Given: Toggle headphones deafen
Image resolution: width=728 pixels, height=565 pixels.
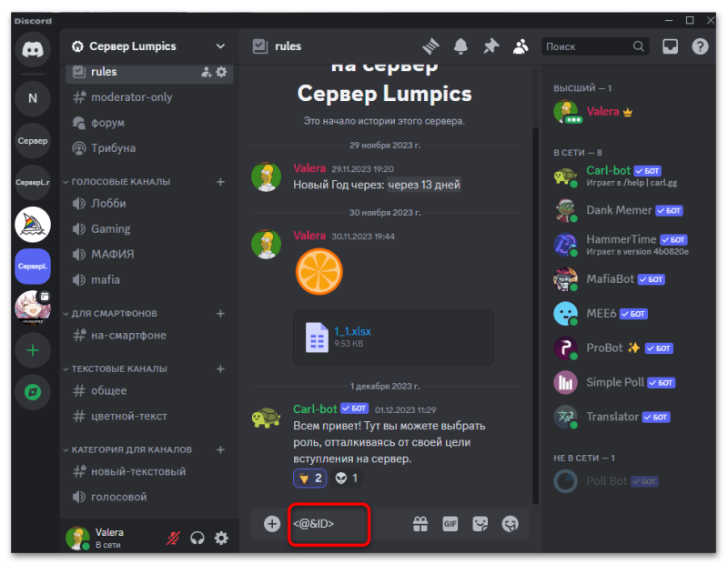Looking at the screenshot, I should (x=197, y=538).
